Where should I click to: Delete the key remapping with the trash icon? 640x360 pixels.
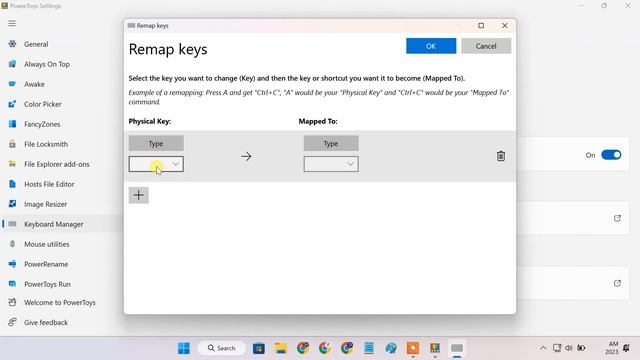pos(501,156)
